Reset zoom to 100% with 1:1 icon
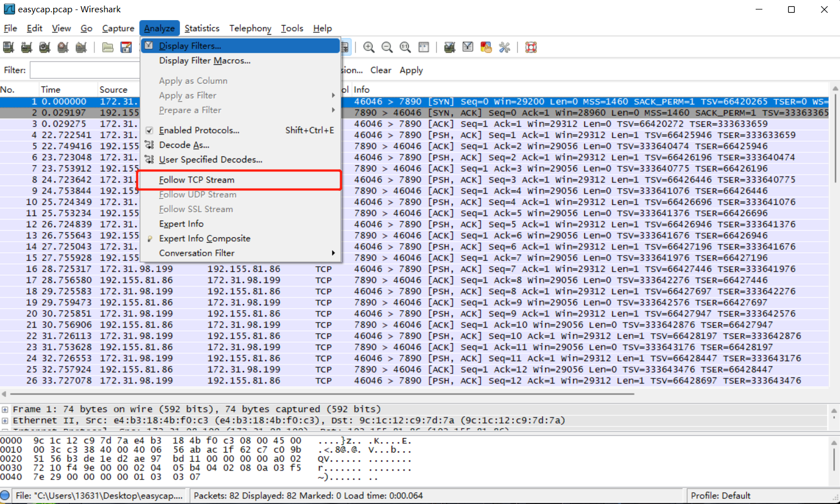Screen dimensions: 840x504 pos(405,47)
